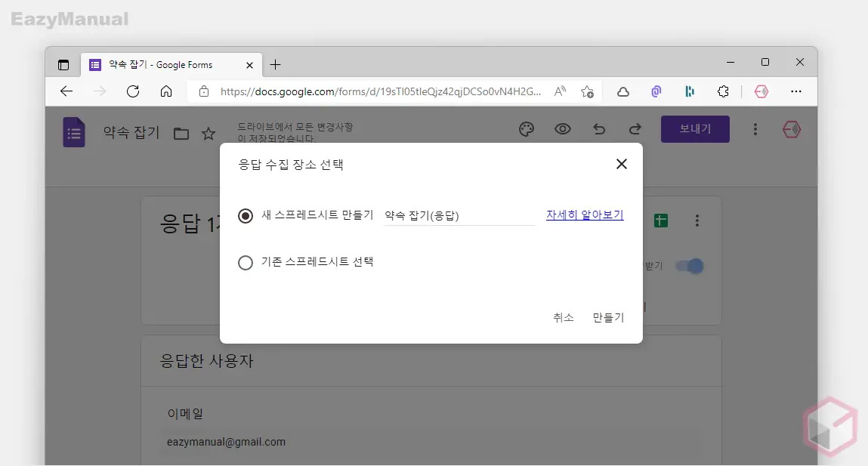The image size is (868, 466).
Task: Toggle the accepting responses switch
Action: click(690, 266)
